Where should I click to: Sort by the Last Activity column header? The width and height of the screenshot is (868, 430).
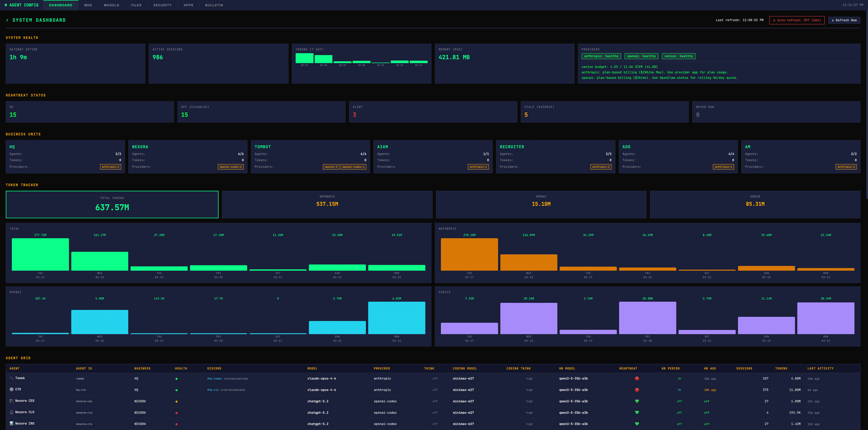click(821, 368)
